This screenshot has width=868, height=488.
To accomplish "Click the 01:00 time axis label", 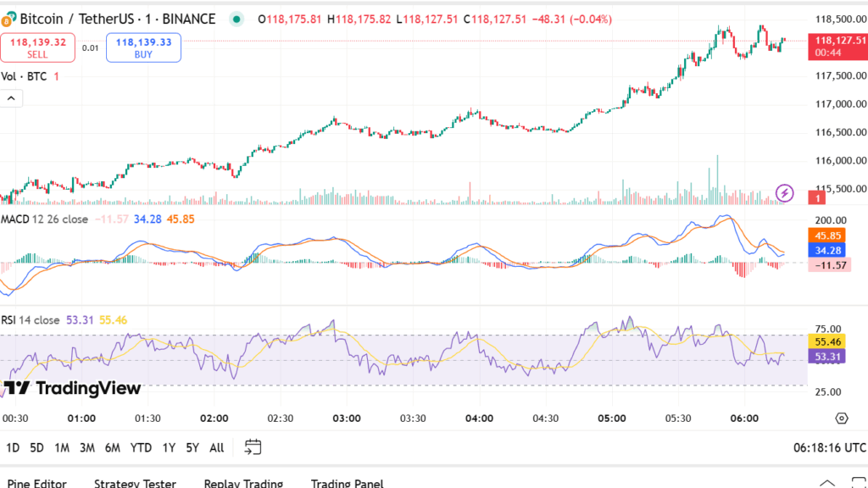I will (x=81, y=419).
